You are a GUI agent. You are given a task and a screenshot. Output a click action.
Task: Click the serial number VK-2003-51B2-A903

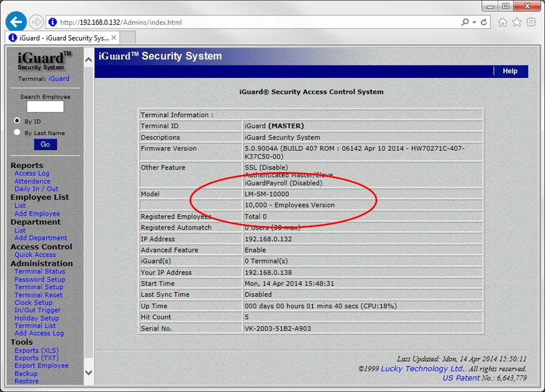[278, 328]
